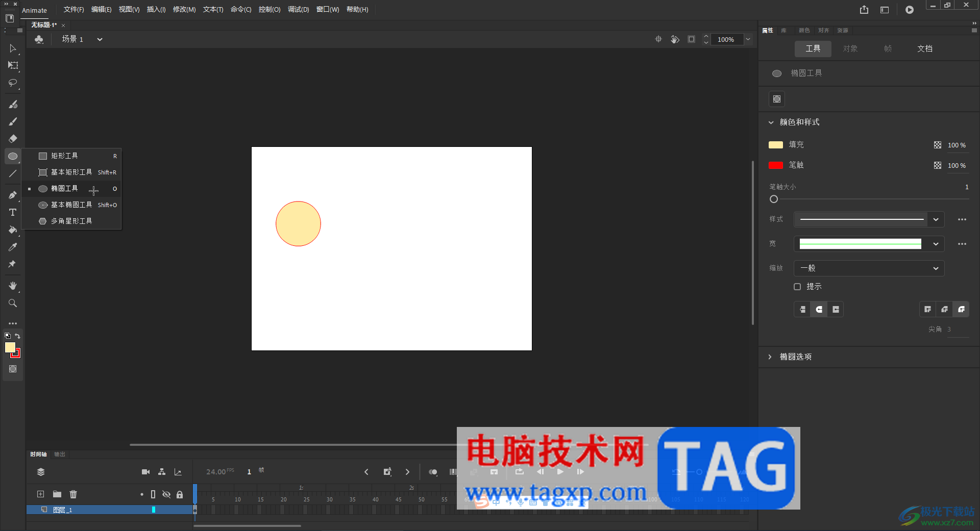The width and height of the screenshot is (980, 531).
Task: Select the Asset Warp pin tool
Action: click(x=13, y=264)
